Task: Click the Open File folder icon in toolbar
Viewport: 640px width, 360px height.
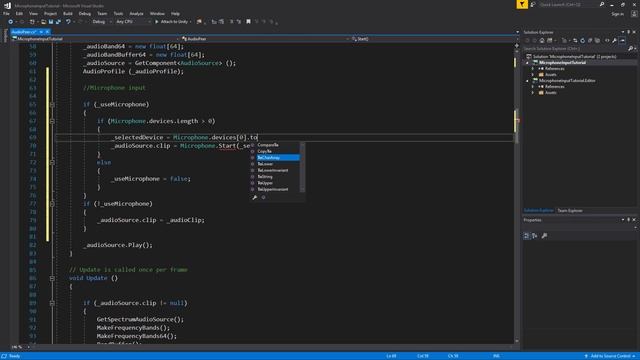Action: pos(43,22)
